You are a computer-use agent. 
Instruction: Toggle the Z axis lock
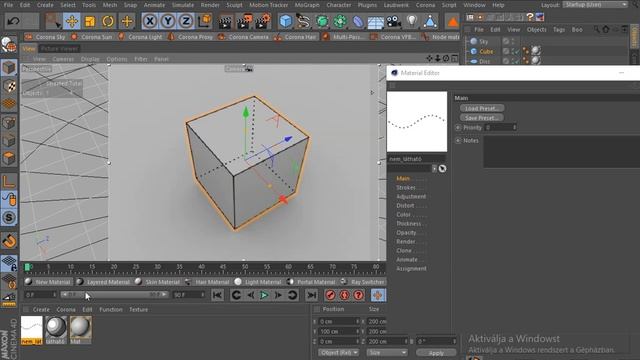point(186,21)
